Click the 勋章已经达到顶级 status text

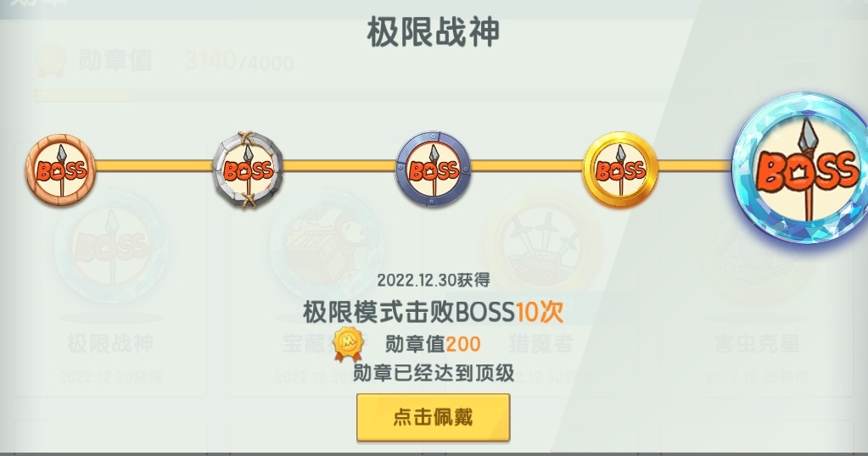(x=434, y=373)
